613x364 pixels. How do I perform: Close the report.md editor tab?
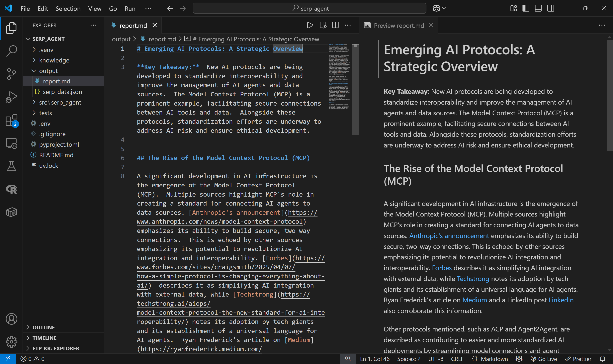click(x=154, y=25)
